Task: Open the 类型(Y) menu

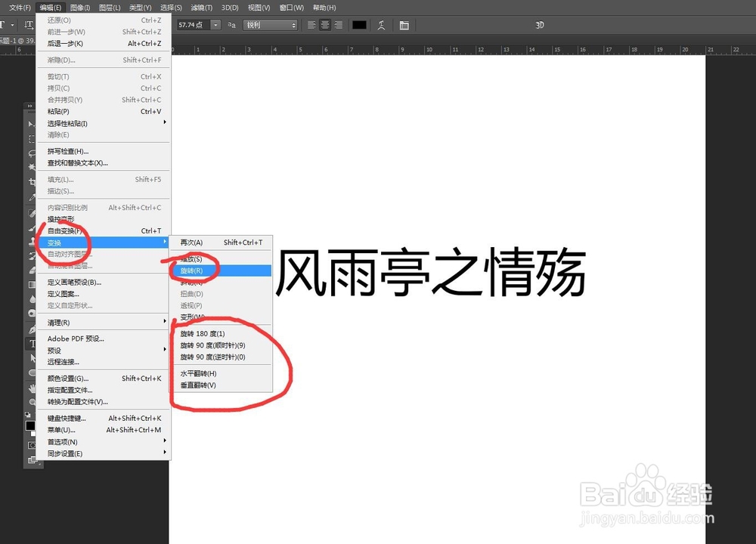Action: [x=141, y=8]
